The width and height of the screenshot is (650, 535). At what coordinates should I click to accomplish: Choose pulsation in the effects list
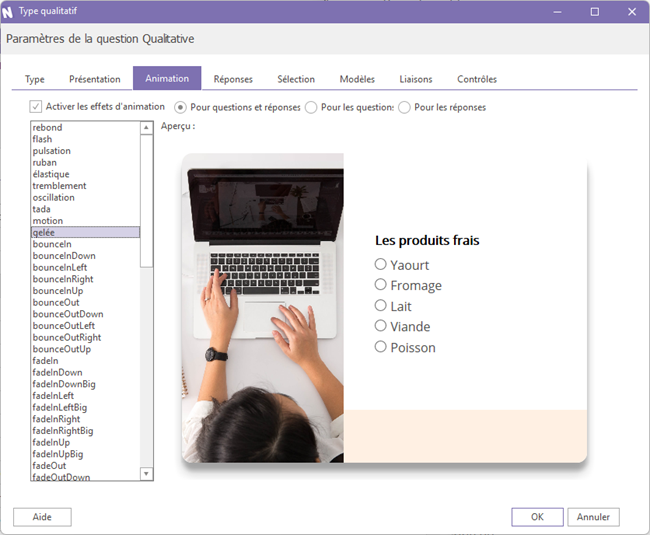click(86, 150)
